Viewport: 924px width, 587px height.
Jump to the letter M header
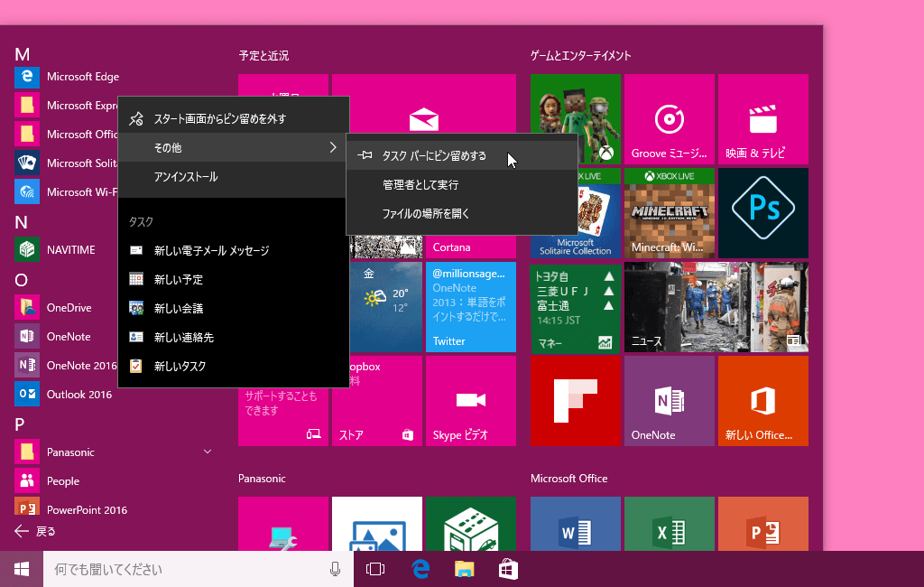[x=22, y=54]
